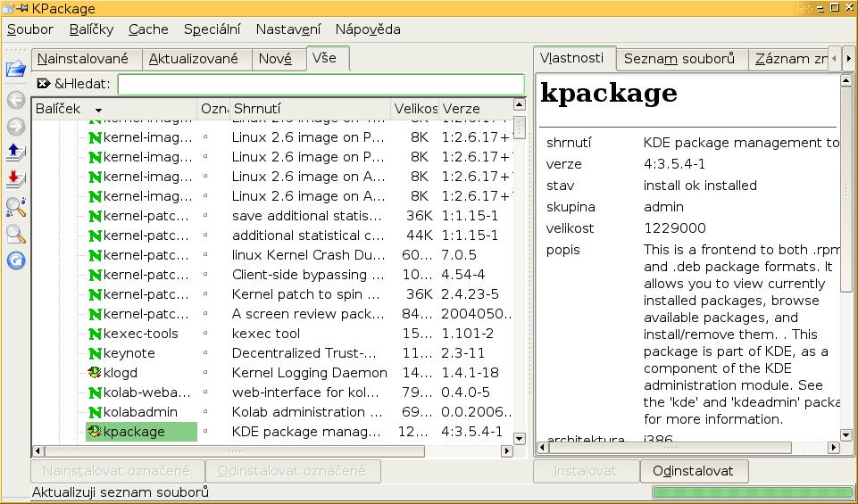Screen dimensions: 858x504
Task: Click the package list scroll-down arrow
Action: tap(520, 438)
